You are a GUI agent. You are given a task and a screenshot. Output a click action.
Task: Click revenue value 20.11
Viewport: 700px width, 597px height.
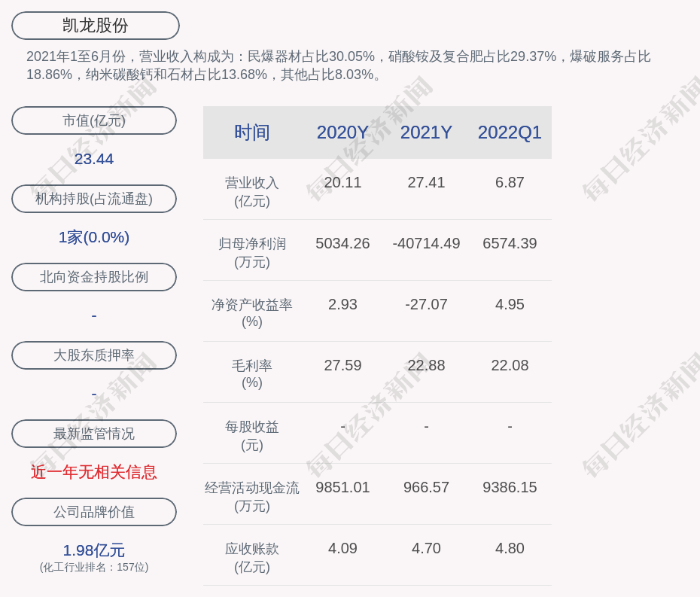tap(342, 183)
